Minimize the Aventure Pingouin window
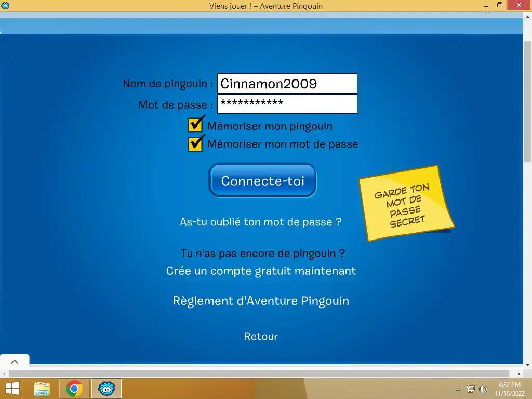The image size is (532, 399). [x=486, y=5]
